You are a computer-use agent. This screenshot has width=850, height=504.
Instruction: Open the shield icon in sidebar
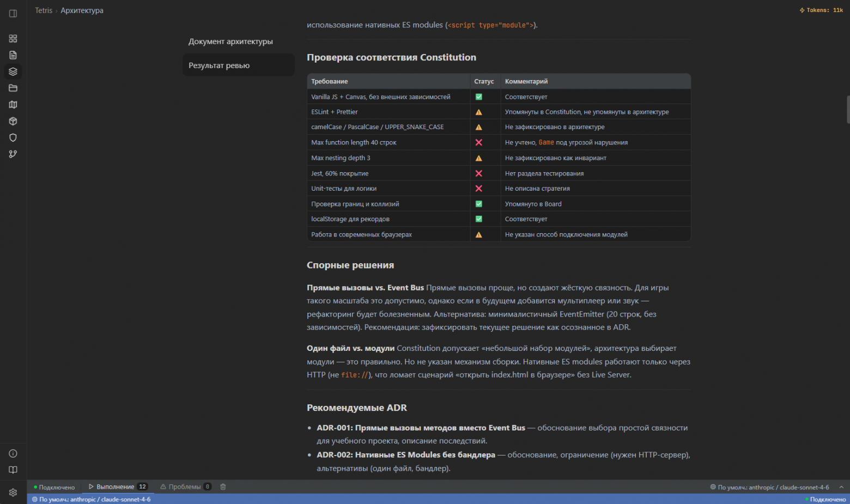click(x=13, y=138)
